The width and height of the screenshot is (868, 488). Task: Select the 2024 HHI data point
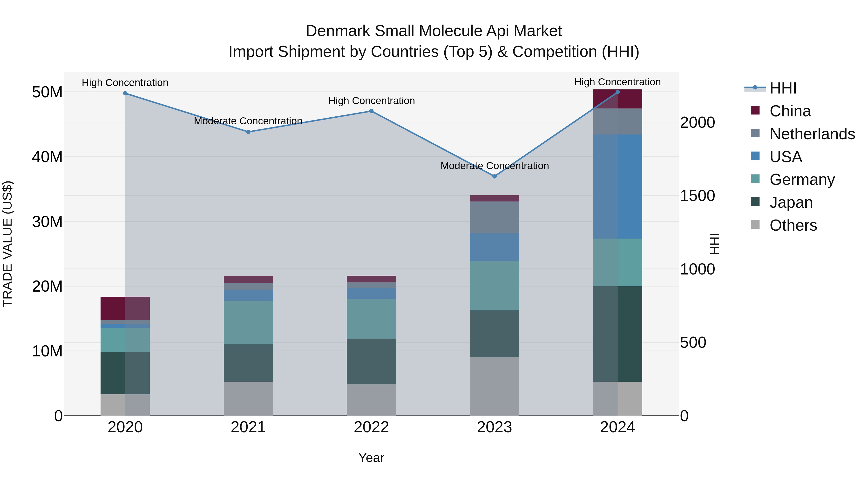(618, 92)
